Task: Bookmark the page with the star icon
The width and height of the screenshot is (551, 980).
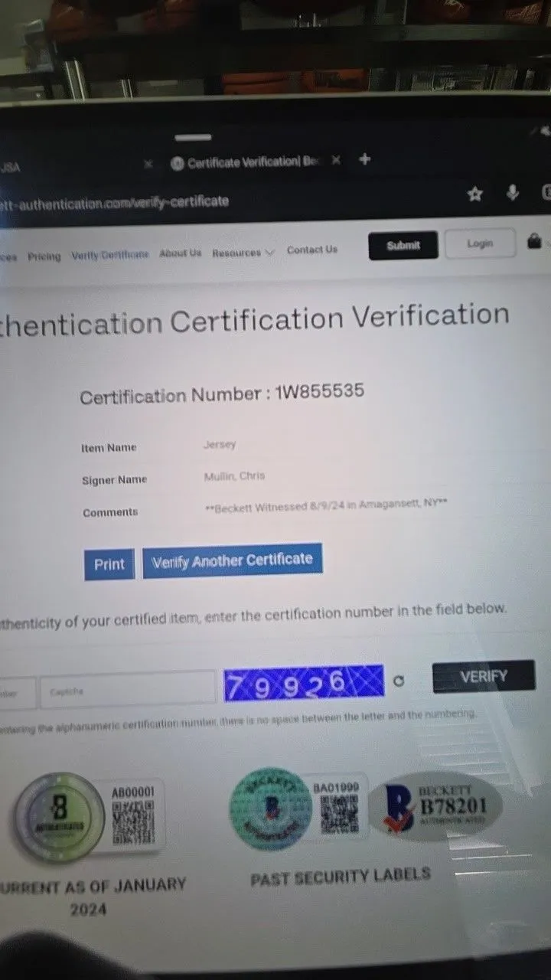Action: (x=475, y=194)
